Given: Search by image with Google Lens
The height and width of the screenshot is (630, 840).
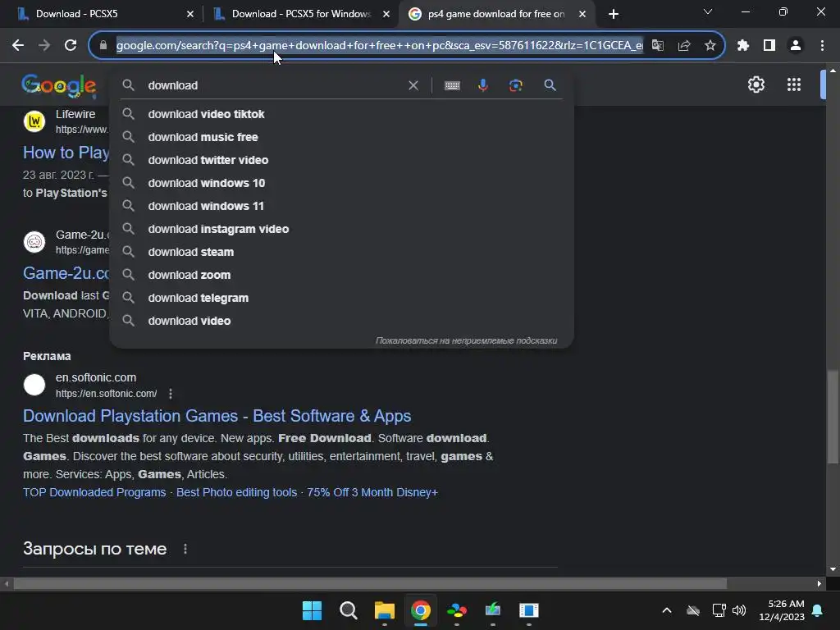Looking at the screenshot, I should point(515,85).
